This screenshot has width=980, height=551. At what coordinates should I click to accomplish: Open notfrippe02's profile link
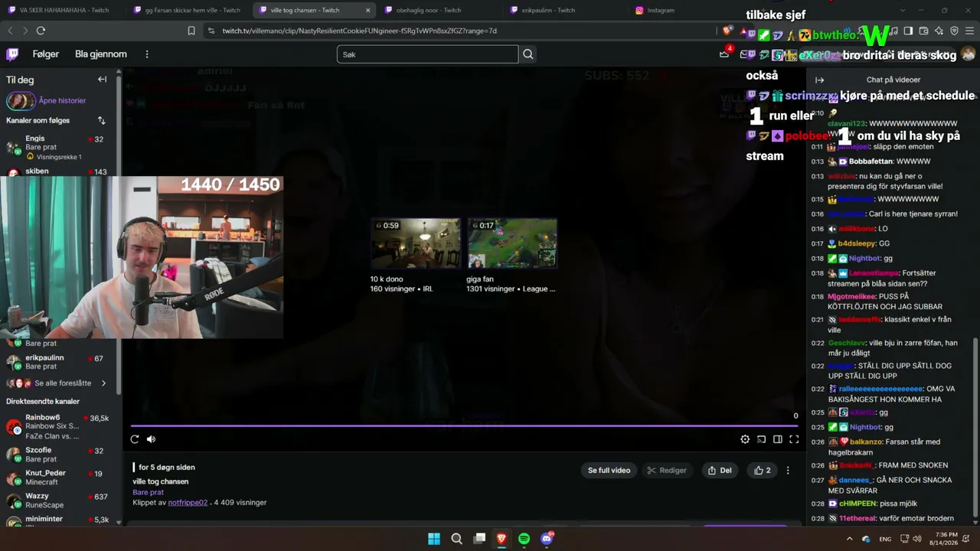(x=188, y=503)
